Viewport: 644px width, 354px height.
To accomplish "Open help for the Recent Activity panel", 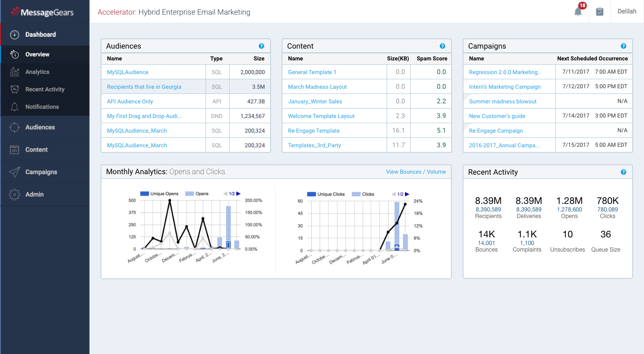I will pyautogui.click(x=623, y=172).
